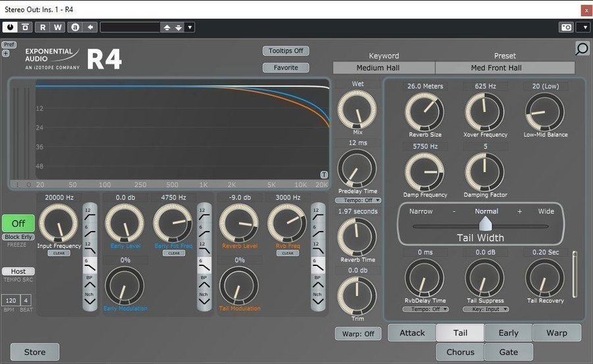This screenshot has height=364, width=593.
Task: Switch to the Attack tab
Action: [x=412, y=333]
